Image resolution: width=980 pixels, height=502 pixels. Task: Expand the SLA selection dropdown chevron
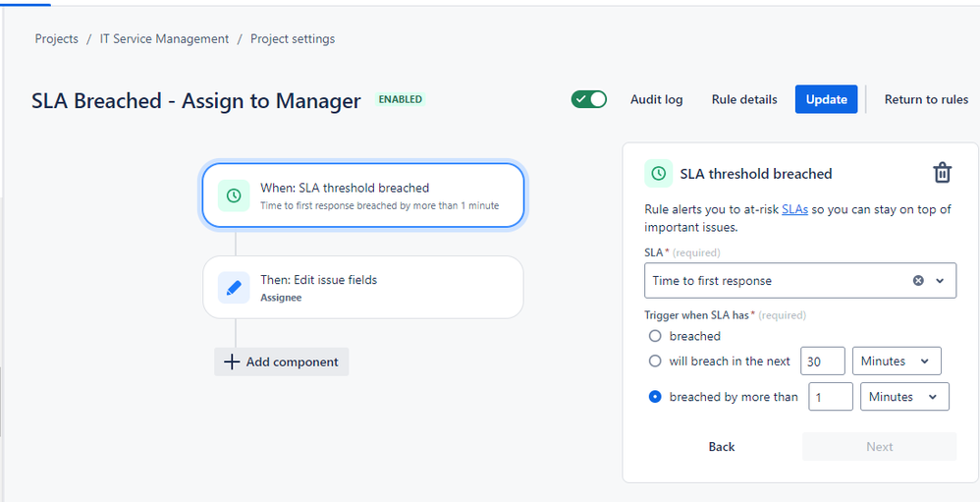point(940,281)
